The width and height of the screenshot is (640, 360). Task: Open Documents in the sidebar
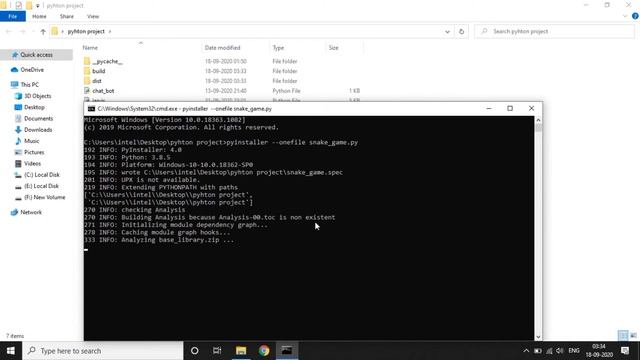coord(38,118)
